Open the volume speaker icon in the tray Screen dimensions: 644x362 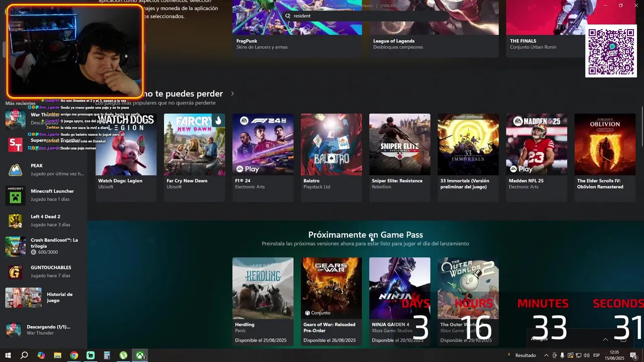[586, 355]
